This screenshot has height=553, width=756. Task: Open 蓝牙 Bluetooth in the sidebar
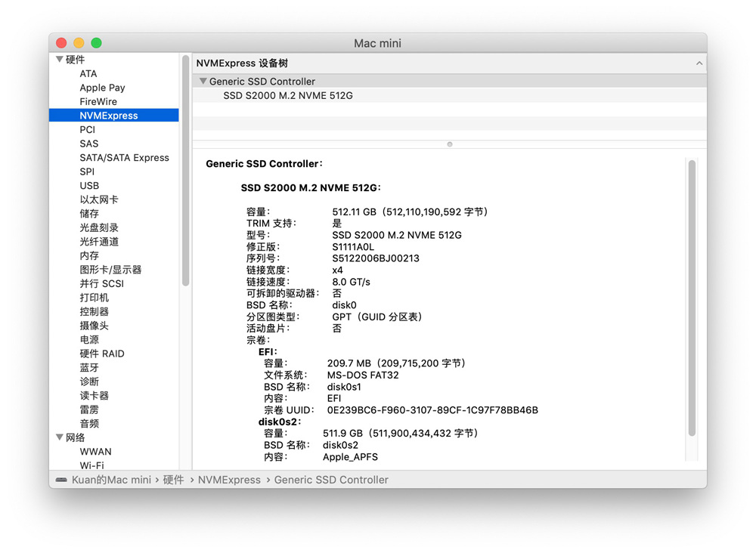[x=89, y=367]
